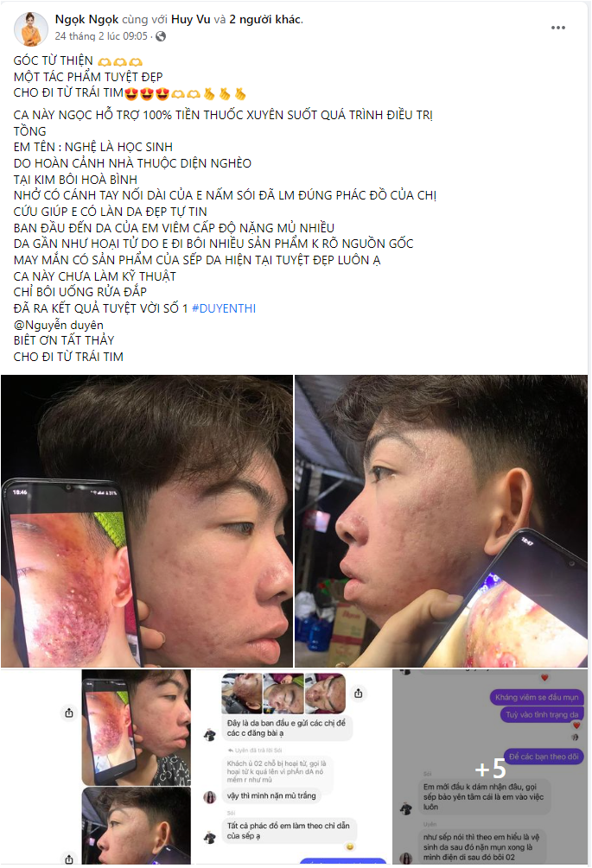Click Ngọk Ngọk profile avatar
Image resolution: width=592 pixels, height=868 pixels.
coord(31,29)
